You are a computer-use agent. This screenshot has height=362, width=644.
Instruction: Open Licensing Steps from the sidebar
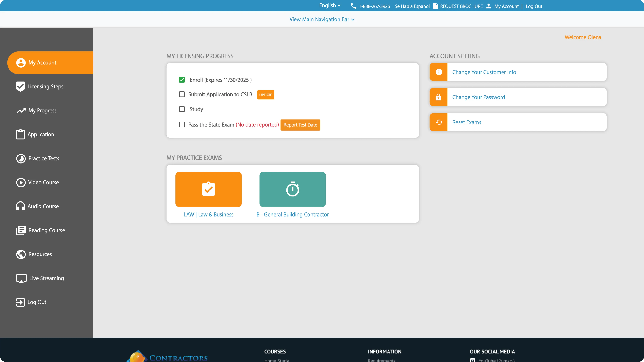tap(20, 87)
